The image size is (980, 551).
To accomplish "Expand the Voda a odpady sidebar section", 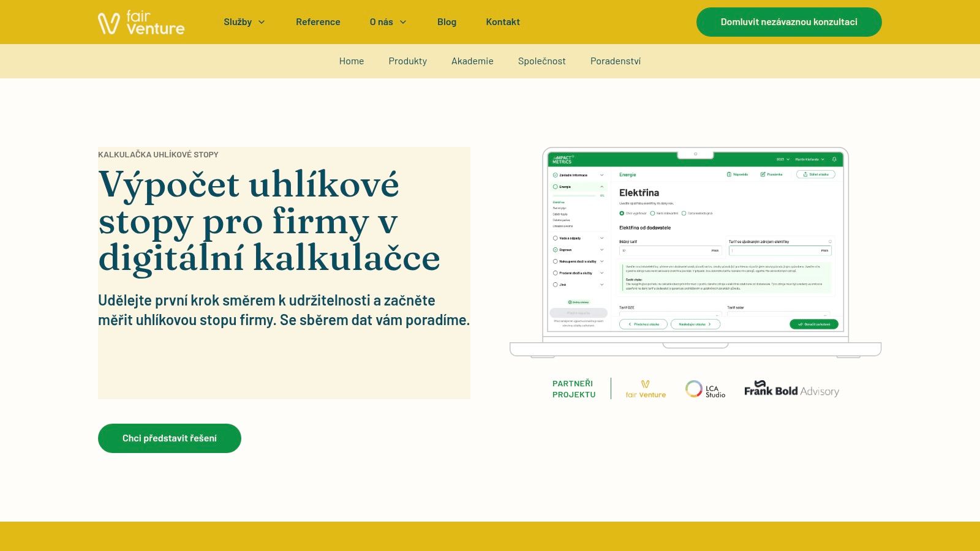I will coord(602,238).
